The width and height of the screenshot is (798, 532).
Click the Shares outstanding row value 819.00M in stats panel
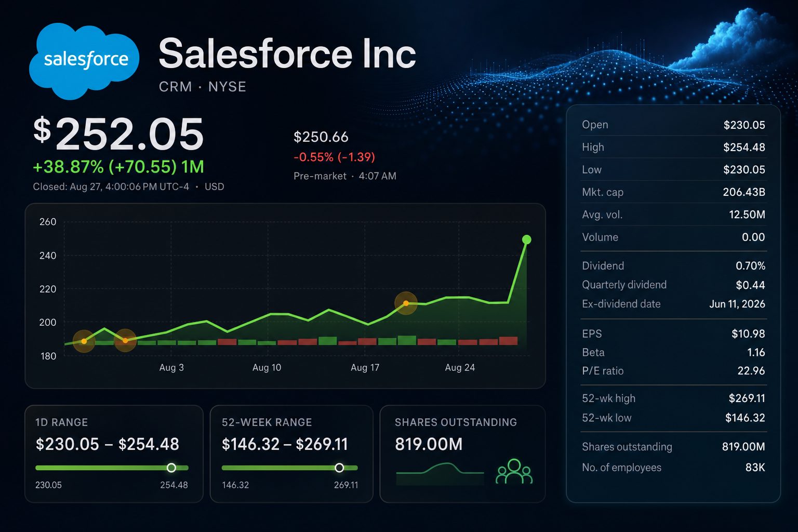pos(743,447)
